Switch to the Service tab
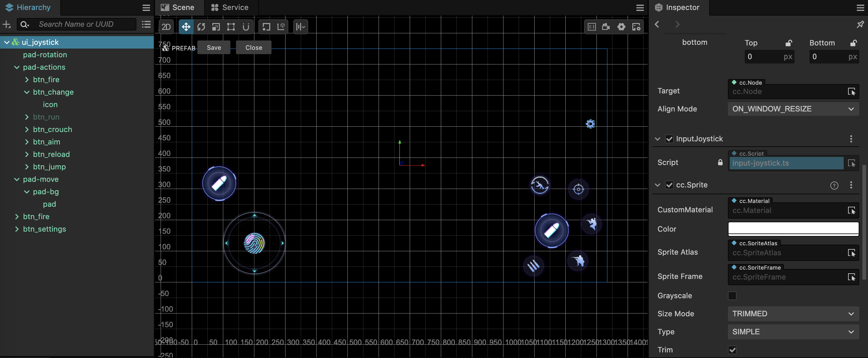 click(x=230, y=7)
